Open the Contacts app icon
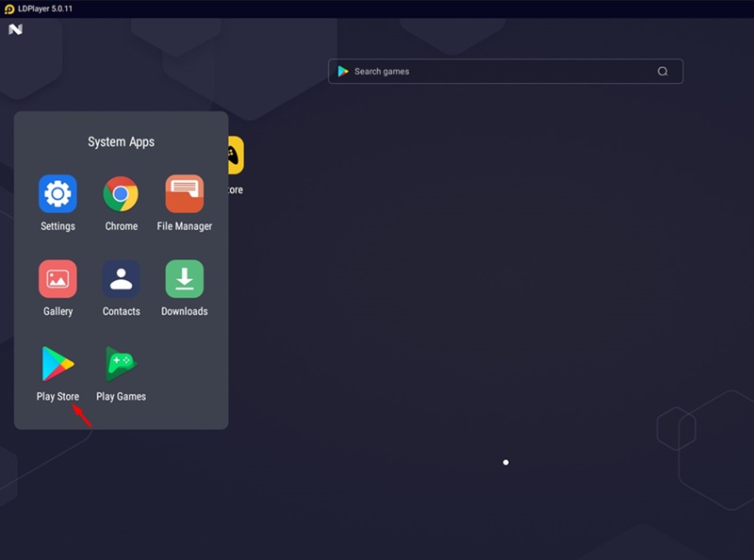Viewport: 754px width, 560px height. point(121,279)
